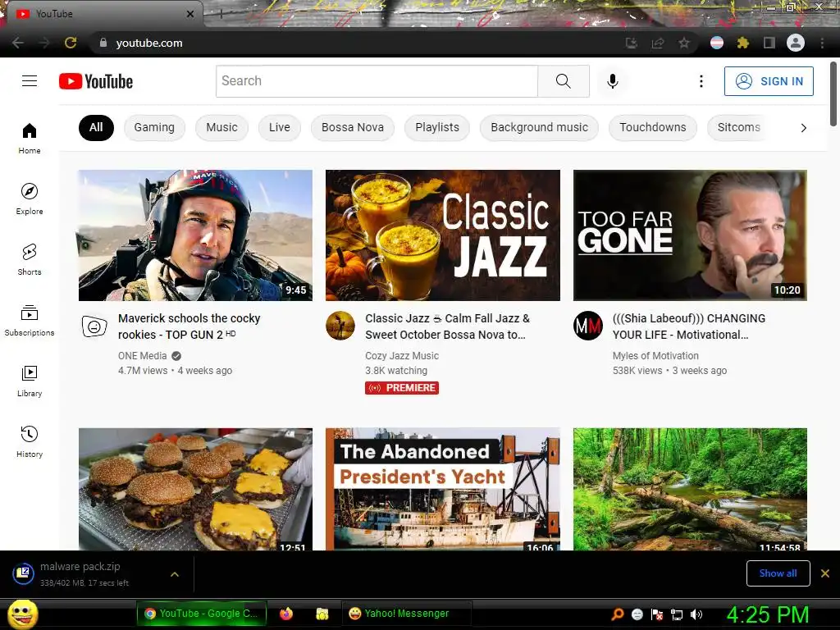Reload the page in browser toolbar
The image size is (840, 630).
pos(71,43)
